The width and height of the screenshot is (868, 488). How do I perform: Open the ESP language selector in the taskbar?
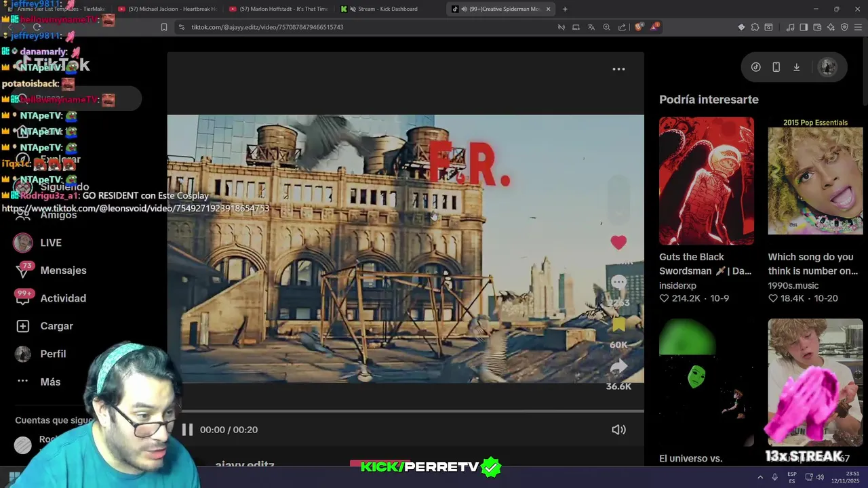[792, 477]
